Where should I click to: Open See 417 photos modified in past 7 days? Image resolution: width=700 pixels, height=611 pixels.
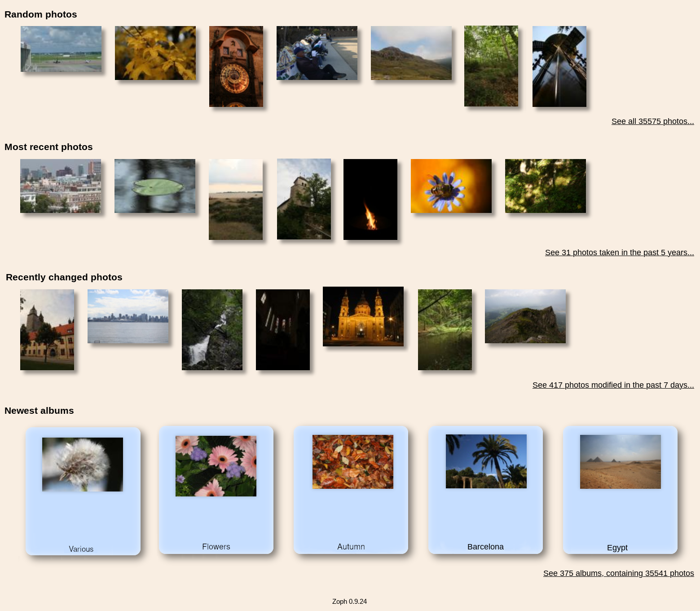pyautogui.click(x=613, y=385)
